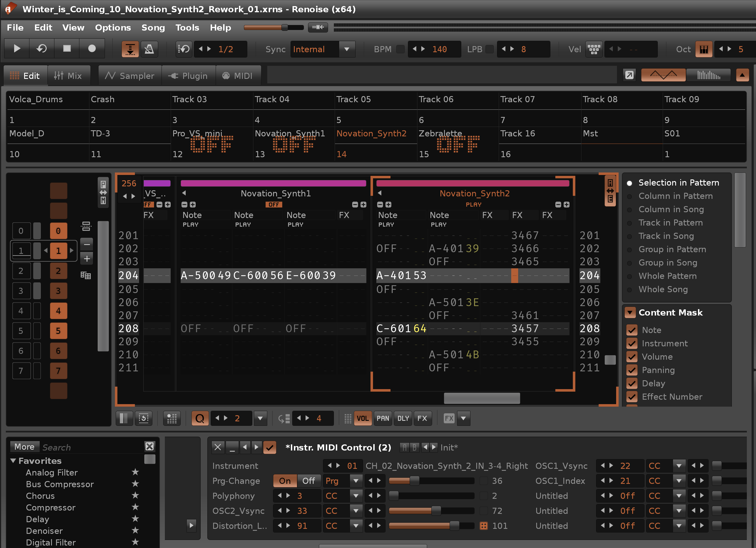The height and width of the screenshot is (548, 756).
Task: Toggle the metronome icon
Action: [149, 49]
